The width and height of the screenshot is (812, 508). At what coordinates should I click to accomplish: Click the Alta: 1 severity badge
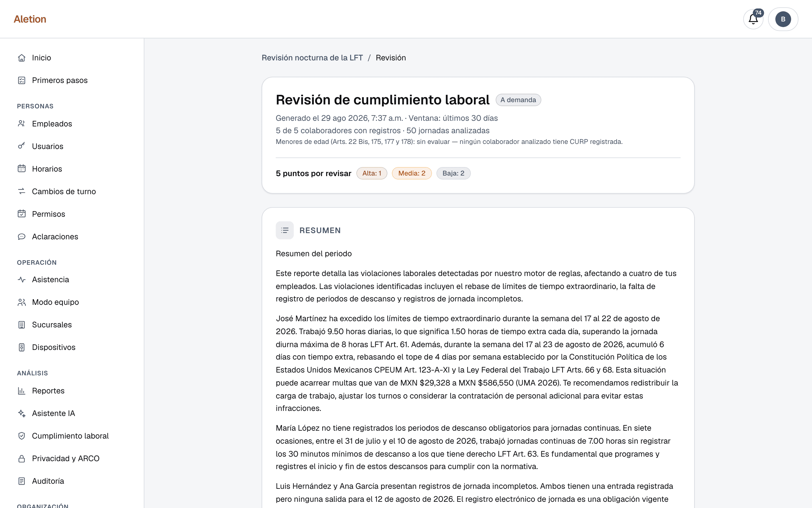[x=372, y=173]
